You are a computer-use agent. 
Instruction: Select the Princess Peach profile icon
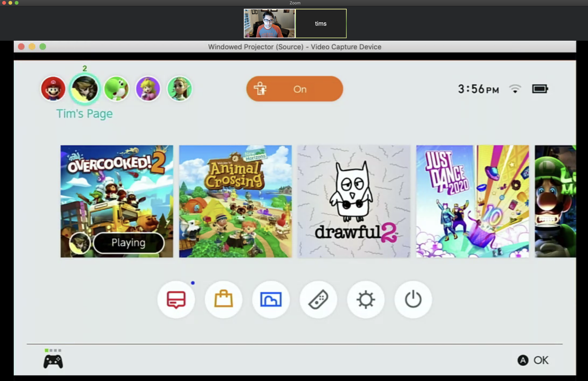[x=148, y=89]
